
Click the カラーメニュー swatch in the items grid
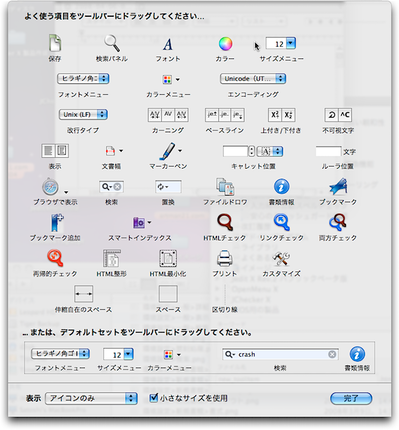[171, 79]
